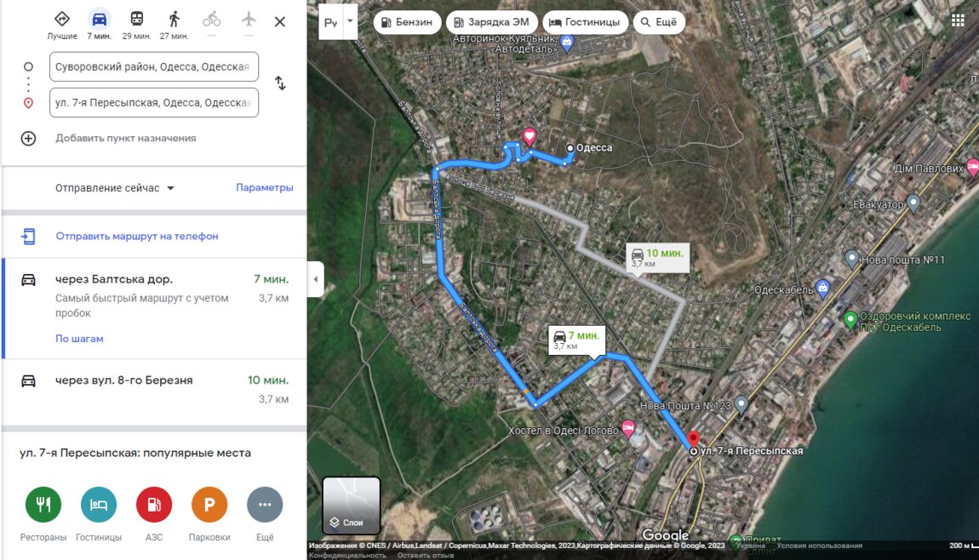The image size is (979, 560).
Task: Toggle map layers via Слои thumbnail
Action: tap(351, 506)
